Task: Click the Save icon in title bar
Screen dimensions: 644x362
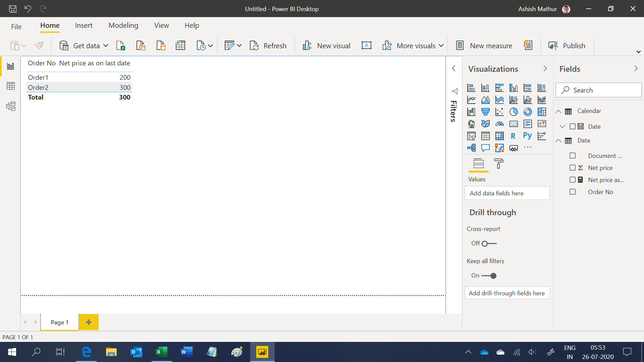Action: click(x=13, y=9)
